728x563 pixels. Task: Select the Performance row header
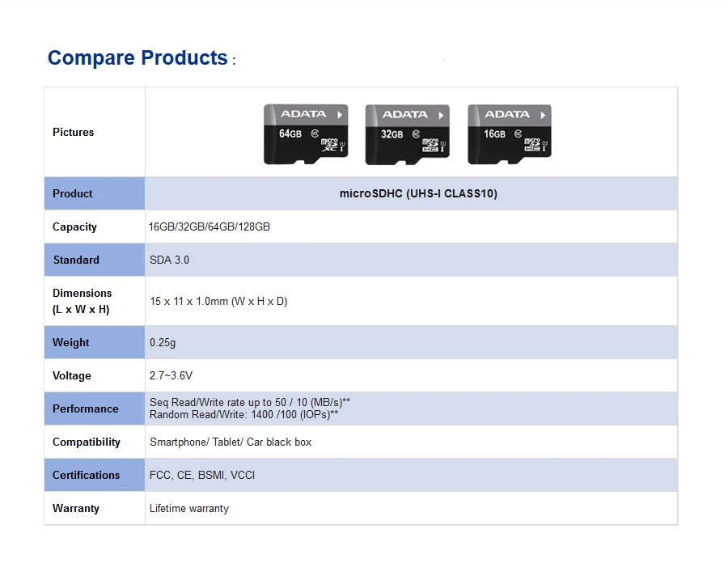(x=95, y=409)
